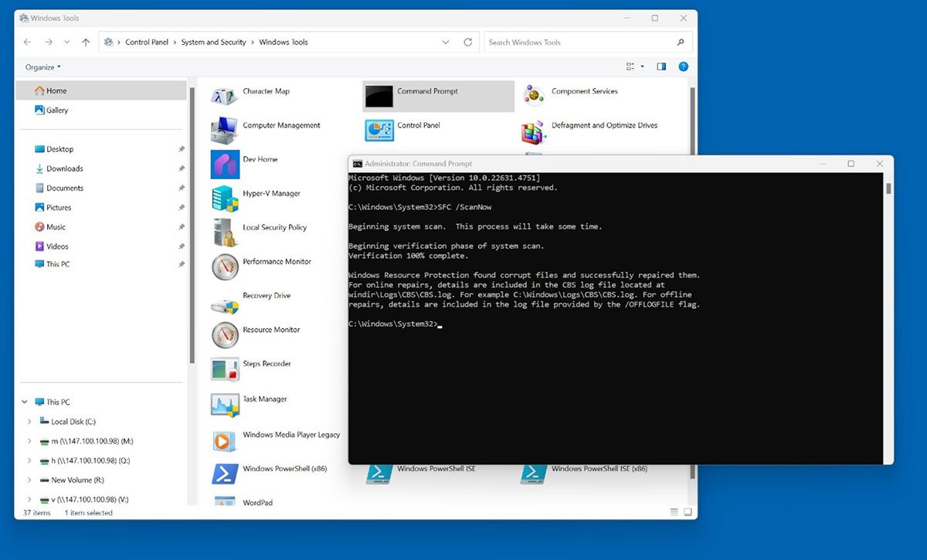Toggle the preview pane button
The width and height of the screenshot is (927, 560).
click(x=661, y=67)
